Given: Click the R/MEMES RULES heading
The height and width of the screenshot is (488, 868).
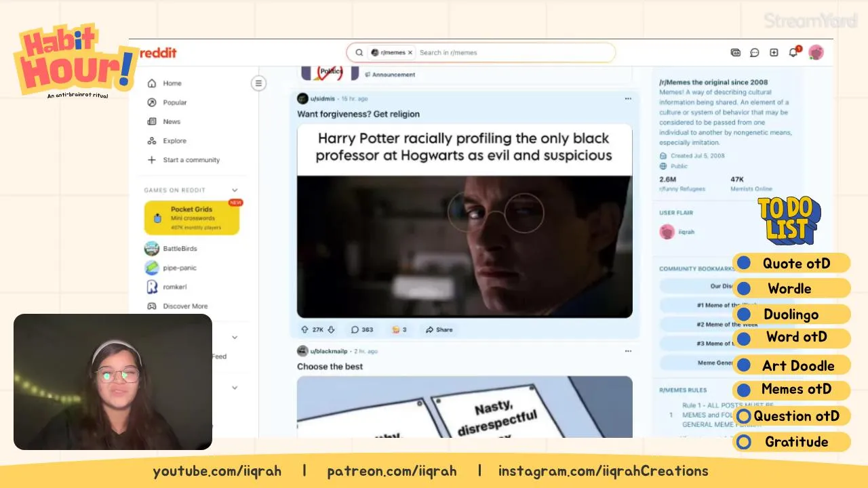Looking at the screenshot, I should 683,390.
